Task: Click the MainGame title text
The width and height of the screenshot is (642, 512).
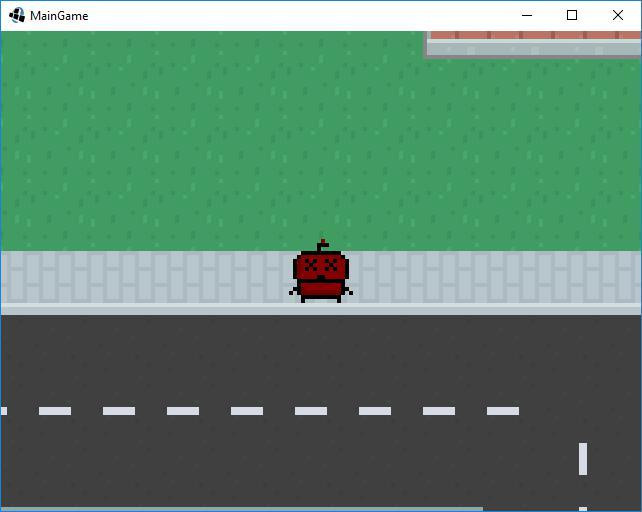Action: 59,16
